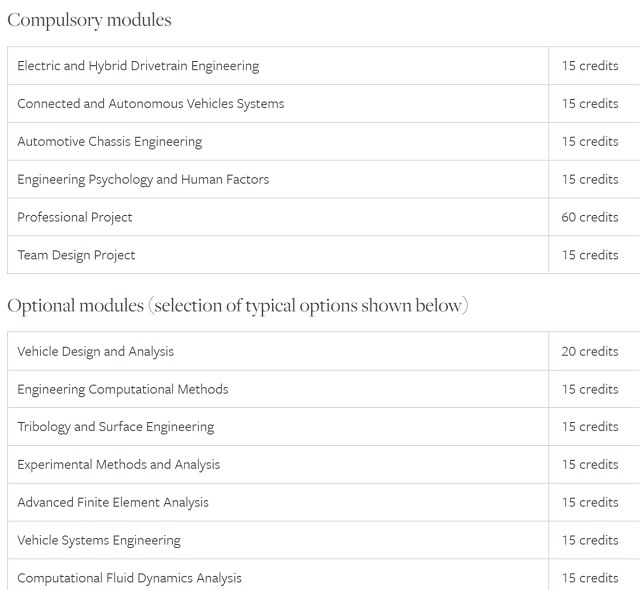Image resolution: width=640 pixels, height=590 pixels.
Task: Click Experimental Methods and Analysis
Action: pos(118,465)
